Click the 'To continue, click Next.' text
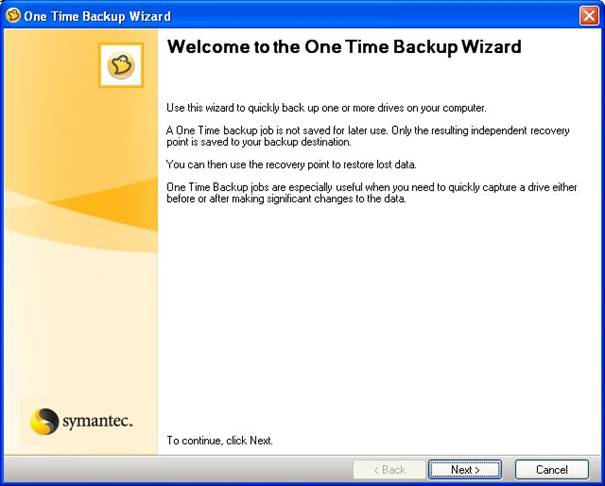Image resolution: width=605 pixels, height=486 pixels. pyautogui.click(x=220, y=440)
